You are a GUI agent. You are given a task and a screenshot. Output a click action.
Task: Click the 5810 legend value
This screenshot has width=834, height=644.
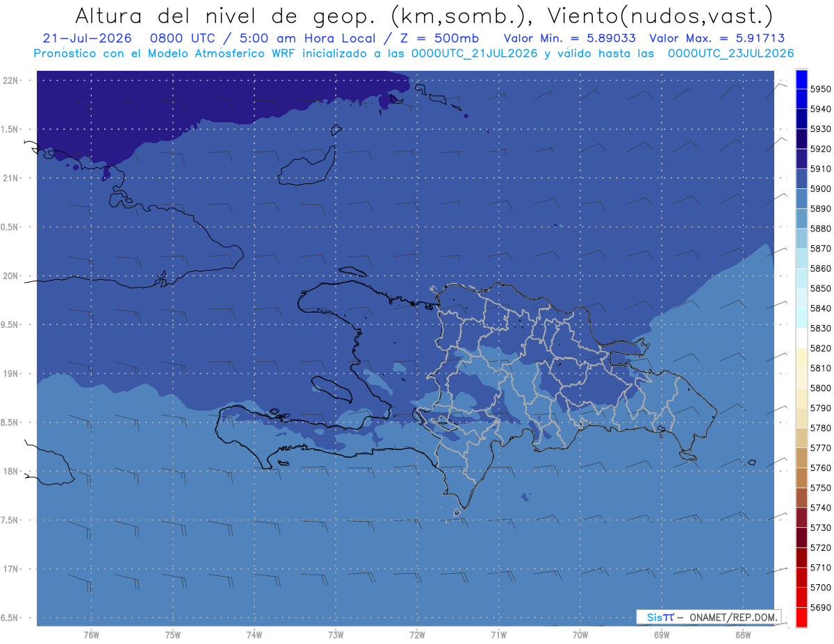(820, 368)
